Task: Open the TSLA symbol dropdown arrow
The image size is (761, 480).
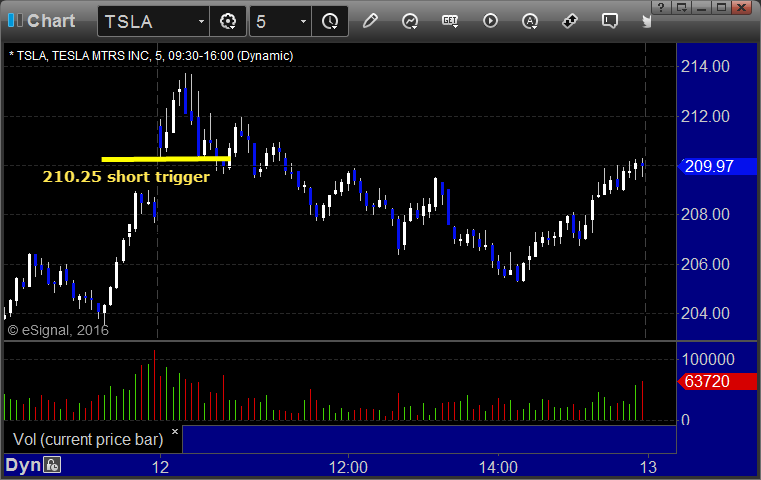Action: coord(201,21)
